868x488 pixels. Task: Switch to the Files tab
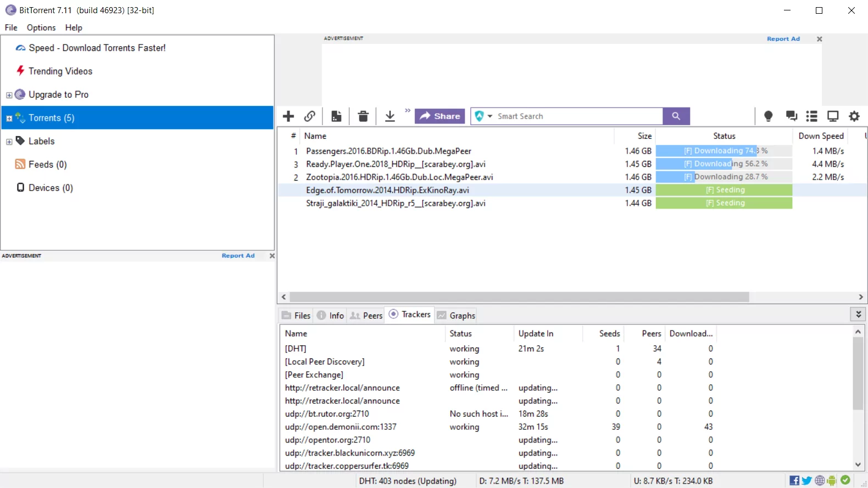coord(296,316)
